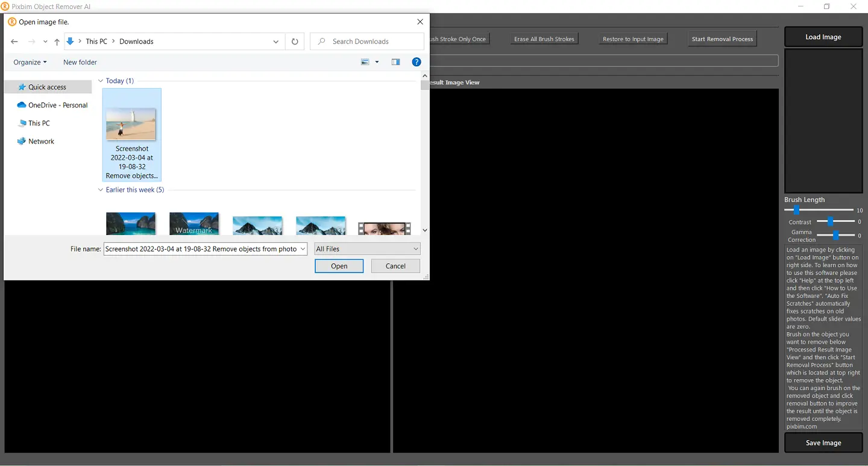Open the More view options dropdown arrow
868x466 pixels.
377,62
